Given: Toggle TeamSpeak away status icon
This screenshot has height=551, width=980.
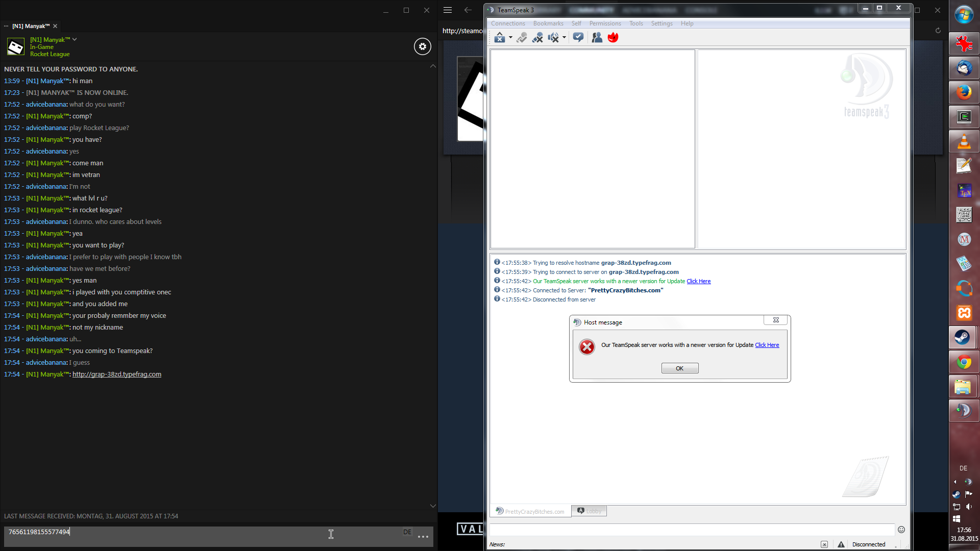Looking at the screenshot, I should (x=499, y=37).
